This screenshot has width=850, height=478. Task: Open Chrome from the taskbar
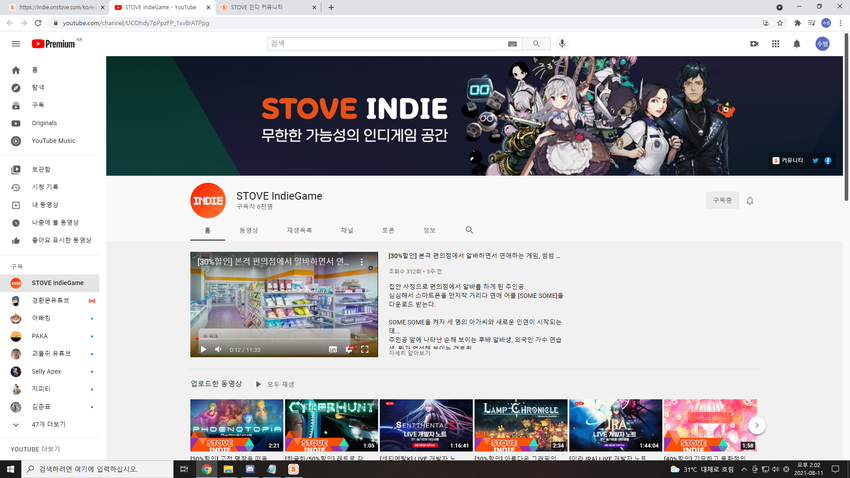(207, 469)
